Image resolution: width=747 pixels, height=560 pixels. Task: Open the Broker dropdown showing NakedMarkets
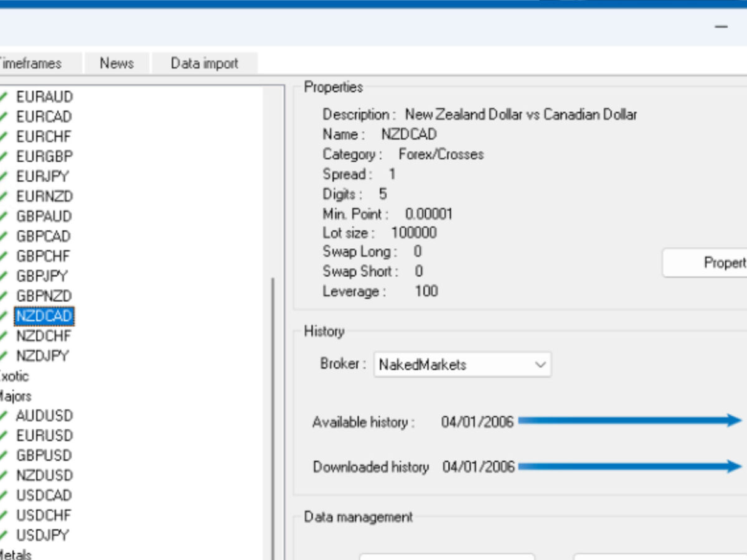[539, 364]
